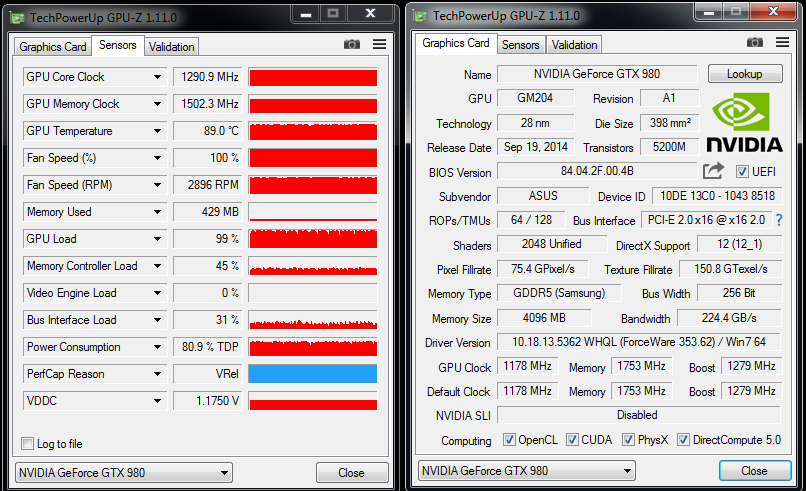Click the NVIDIA logo image
Viewport: 806px width, 491px height.
744,122
